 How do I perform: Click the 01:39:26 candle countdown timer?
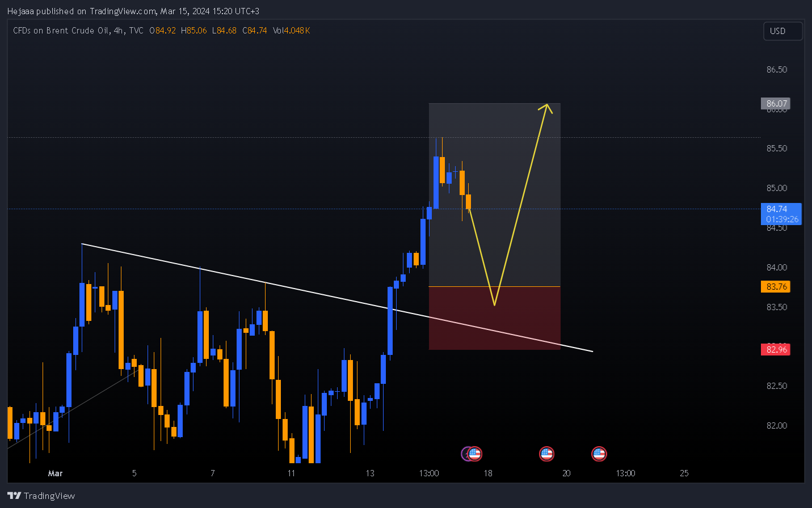pyautogui.click(x=782, y=219)
